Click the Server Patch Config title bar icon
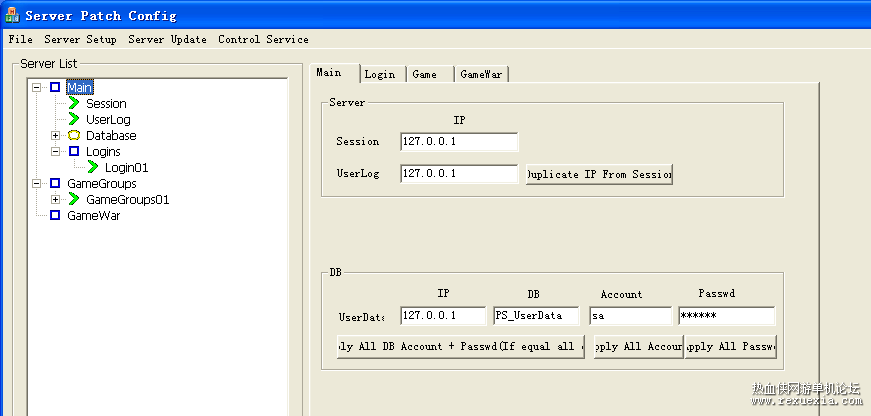Image resolution: width=871 pixels, height=416 pixels. [x=12, y=15]
